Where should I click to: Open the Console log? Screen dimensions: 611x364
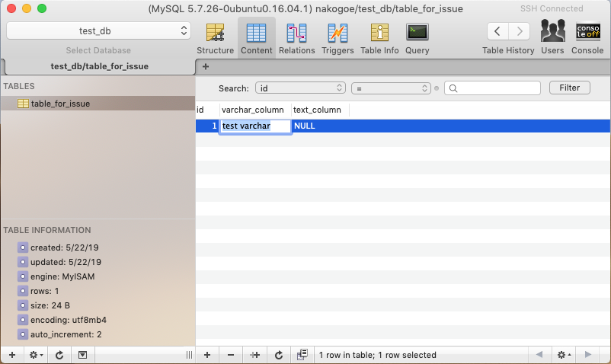tap(587, 37)
